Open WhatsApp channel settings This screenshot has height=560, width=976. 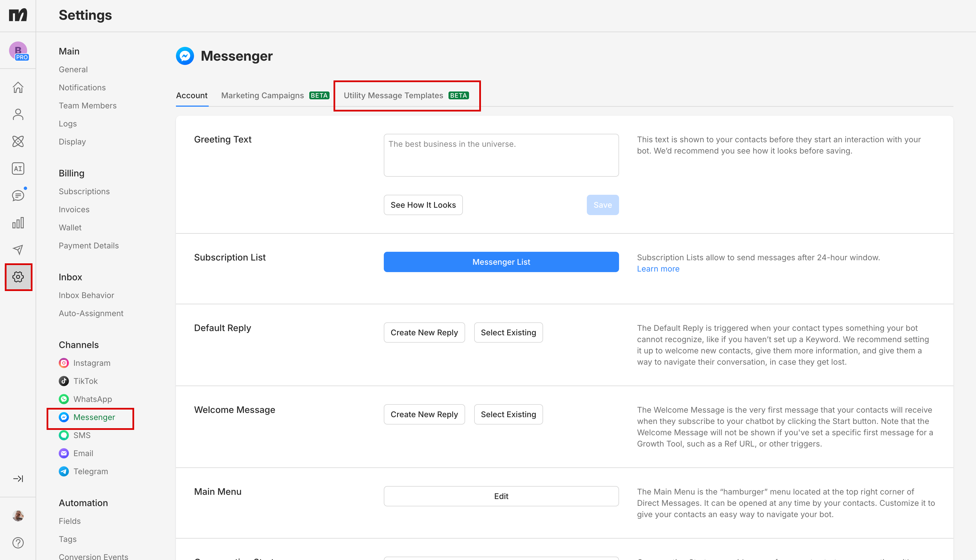(92, 399)
